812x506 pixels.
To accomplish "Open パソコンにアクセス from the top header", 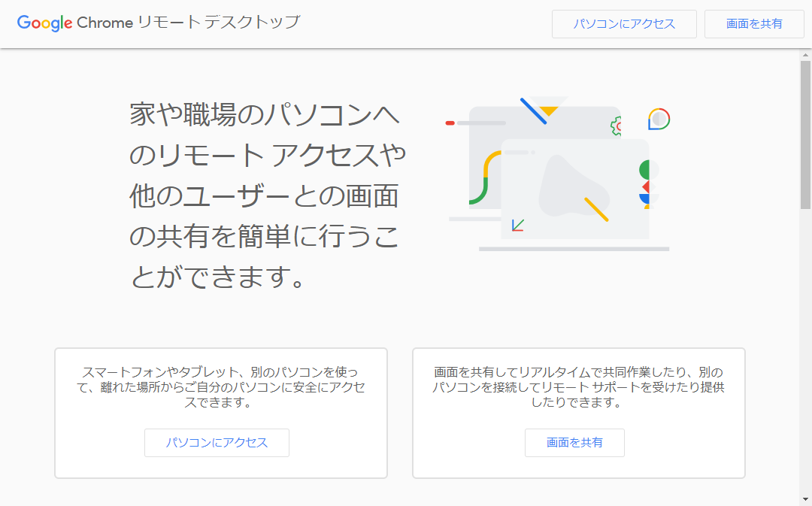I will coord(624,24).
